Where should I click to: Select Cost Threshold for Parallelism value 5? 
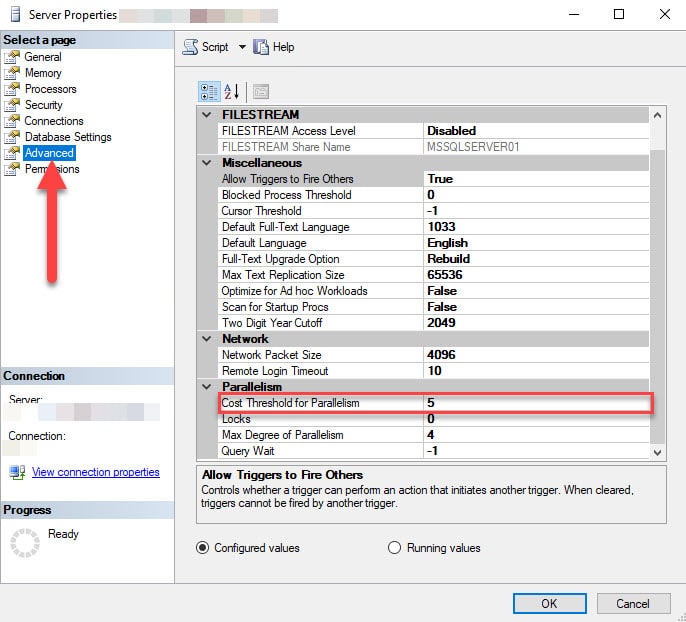click(x=536, y=403)
